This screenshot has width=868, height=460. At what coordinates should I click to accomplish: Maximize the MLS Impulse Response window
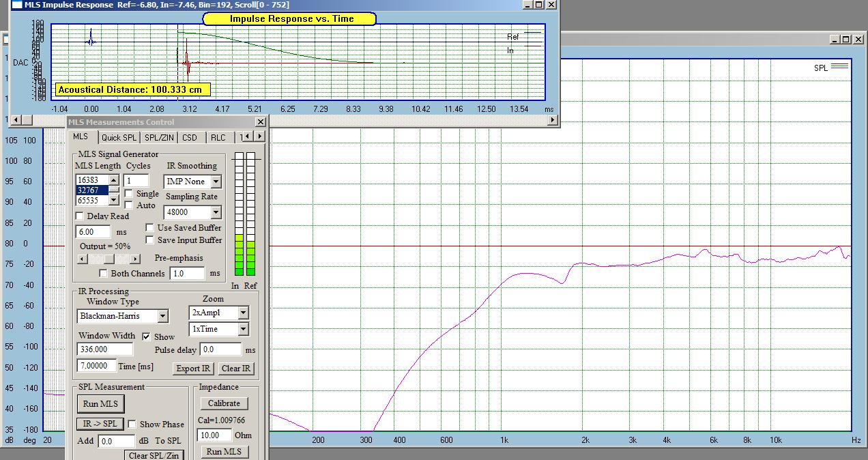tap(538, 5)
